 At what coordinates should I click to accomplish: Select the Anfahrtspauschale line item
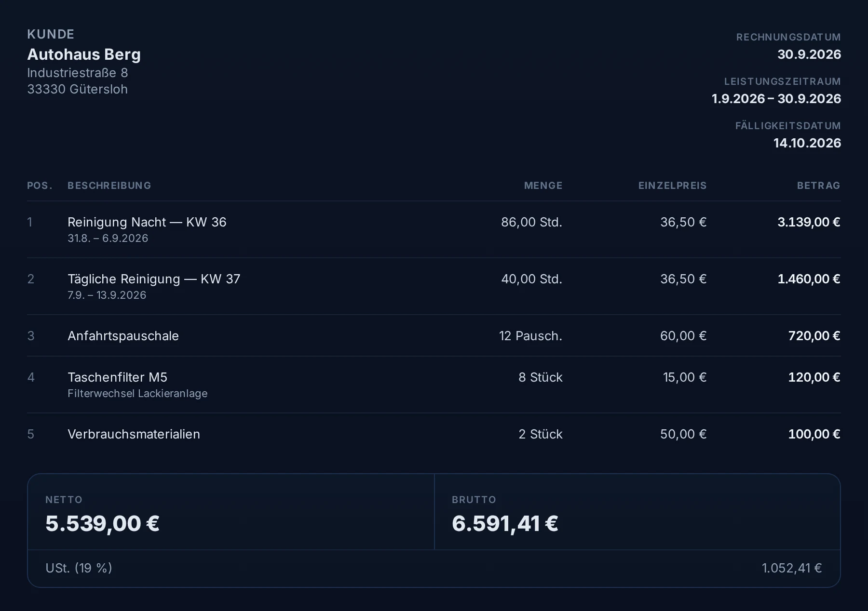click(x=434, y=336)
